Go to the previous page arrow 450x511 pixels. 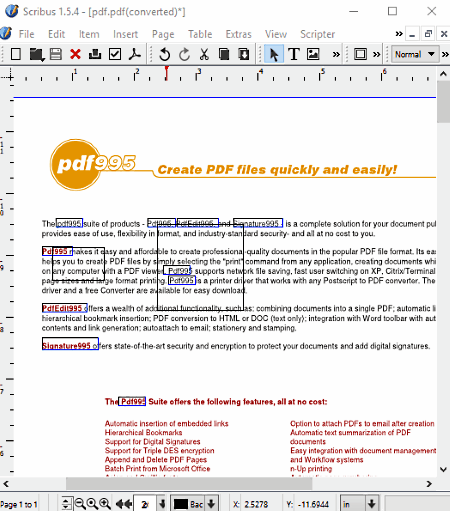pyautogui.click(x=128, y=504)
